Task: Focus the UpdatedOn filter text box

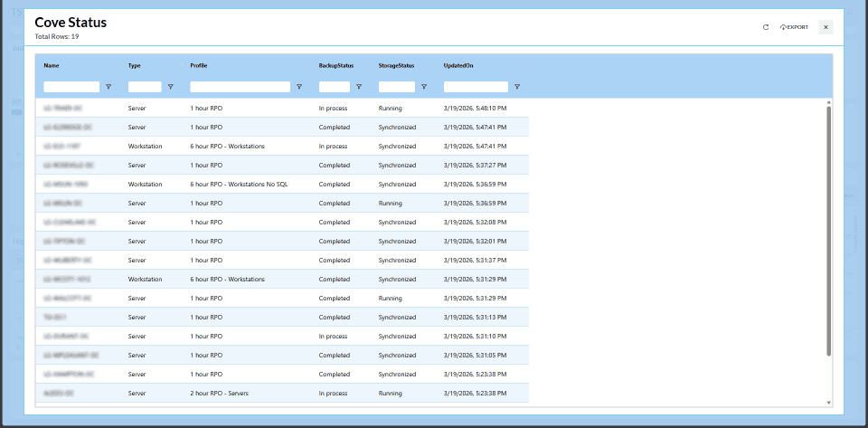Action: pos(476,87)
